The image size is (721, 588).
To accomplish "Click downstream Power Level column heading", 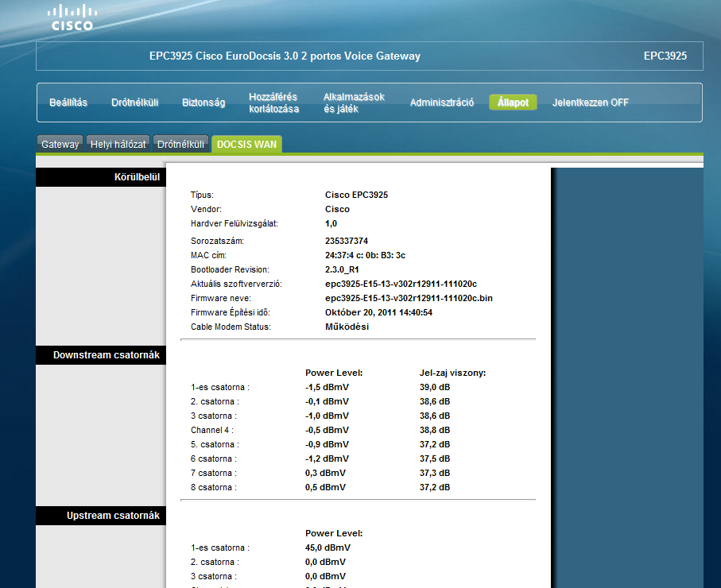I will [334, 373].
